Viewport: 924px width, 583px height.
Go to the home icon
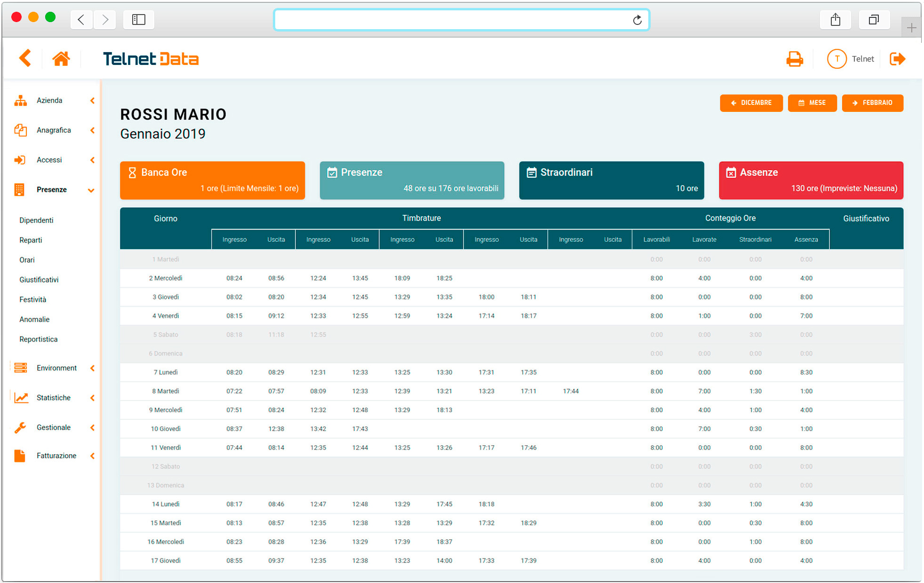(x=61, y=59)
